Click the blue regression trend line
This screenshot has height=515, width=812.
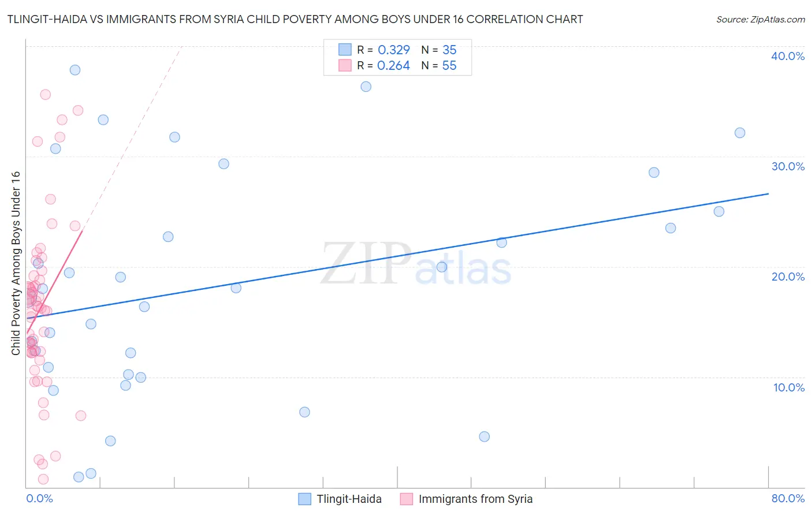[x=397, y=256]
